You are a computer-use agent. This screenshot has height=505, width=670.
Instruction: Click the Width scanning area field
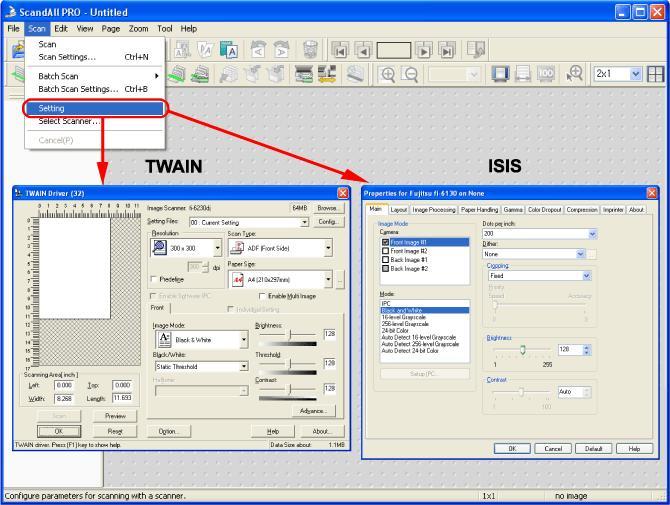pos(64,398)
